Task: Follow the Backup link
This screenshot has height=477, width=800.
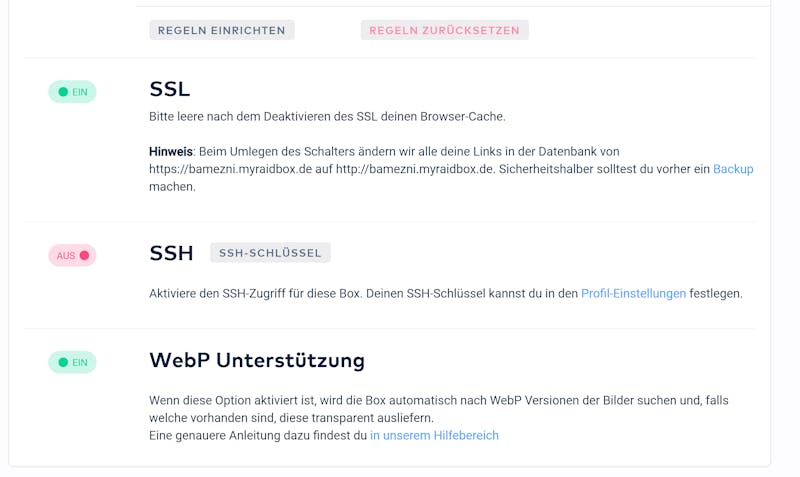Action: point(733,169)
